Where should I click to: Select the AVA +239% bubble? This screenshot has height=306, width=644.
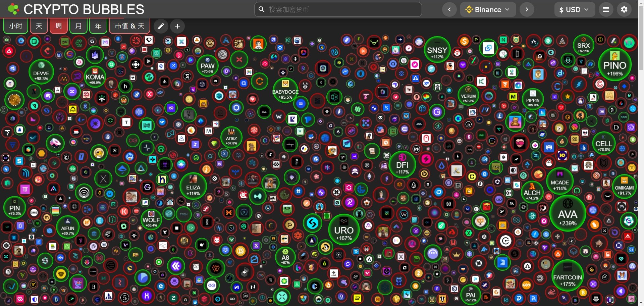tap(568, 213)
